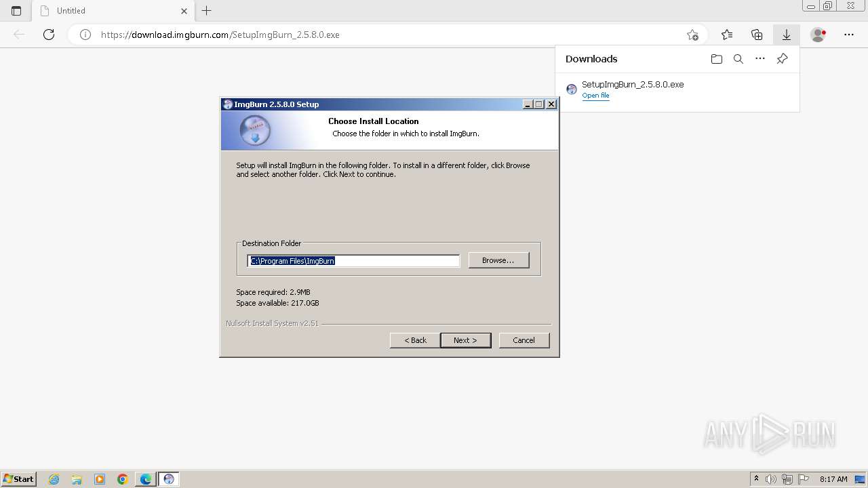
Task: Open the network tray icon
Action: (787, 479)
